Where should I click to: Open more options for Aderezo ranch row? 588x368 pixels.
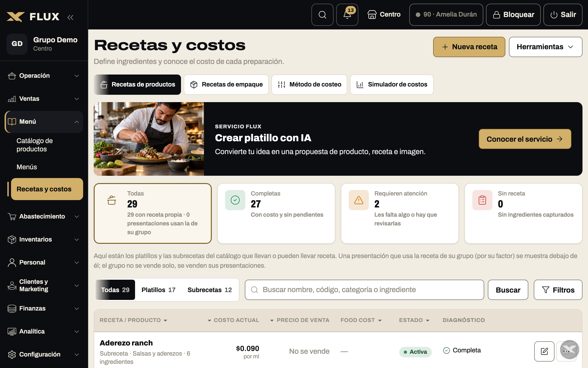coord(566,351)
